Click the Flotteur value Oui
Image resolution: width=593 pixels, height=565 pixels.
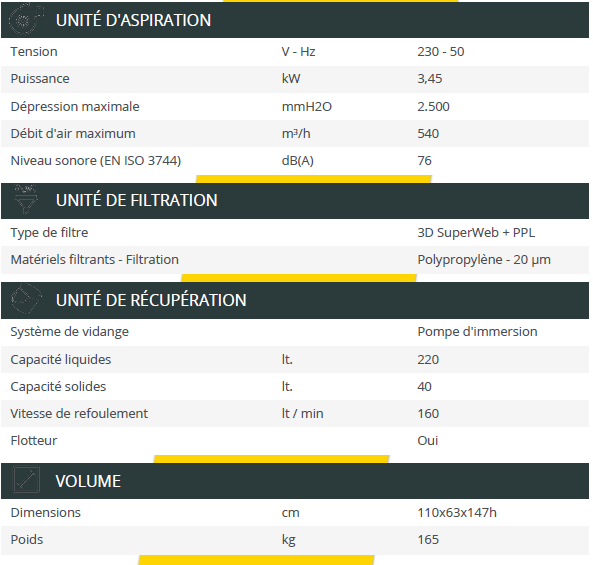[x=428, y=441]
